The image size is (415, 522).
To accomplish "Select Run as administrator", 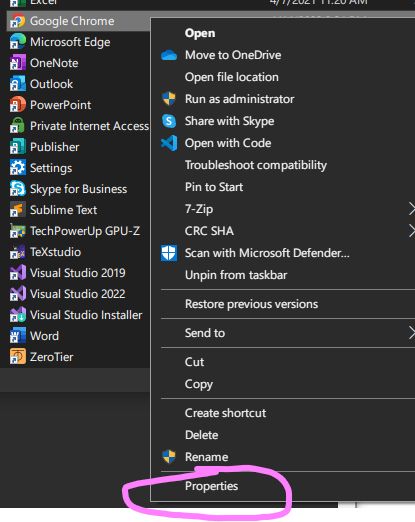I will [240, 99].
